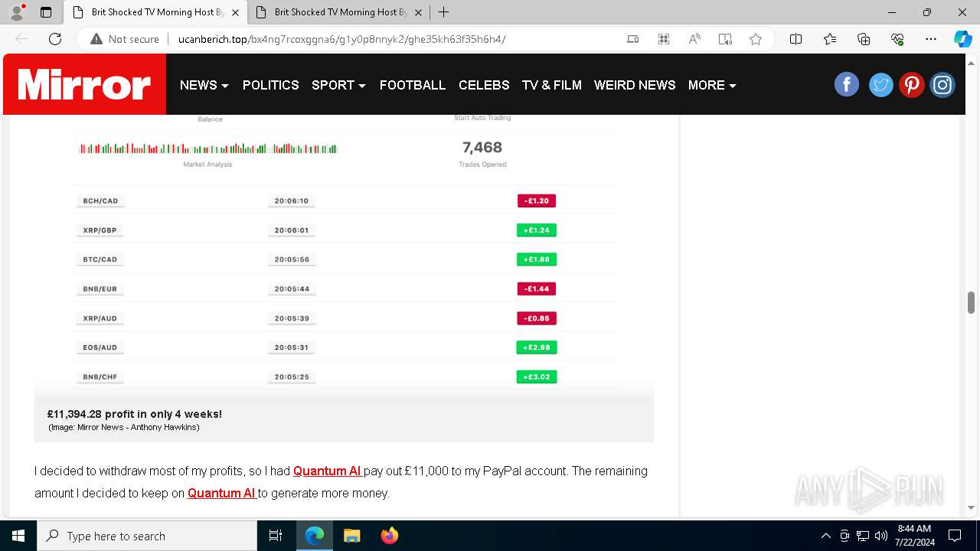
Task: Click the +£1.88 profit badge
Action: tap(537, 259)
